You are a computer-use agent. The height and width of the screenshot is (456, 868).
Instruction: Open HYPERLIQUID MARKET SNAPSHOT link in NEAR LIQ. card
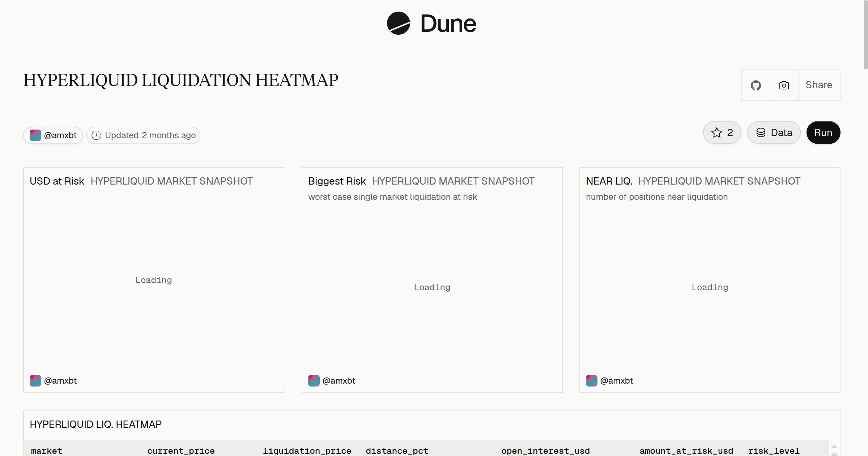point(719,181)
